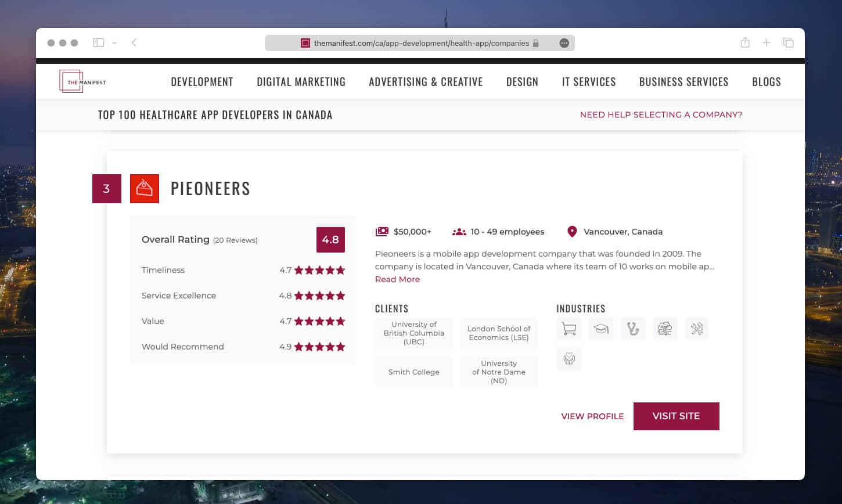Expand the description with Read More
The image size is (842, 504).
click(397, 279)
